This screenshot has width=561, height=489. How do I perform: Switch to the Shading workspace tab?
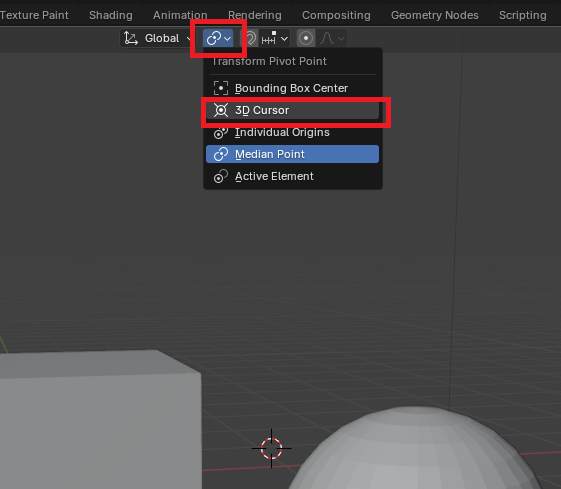tap(111, 15)
